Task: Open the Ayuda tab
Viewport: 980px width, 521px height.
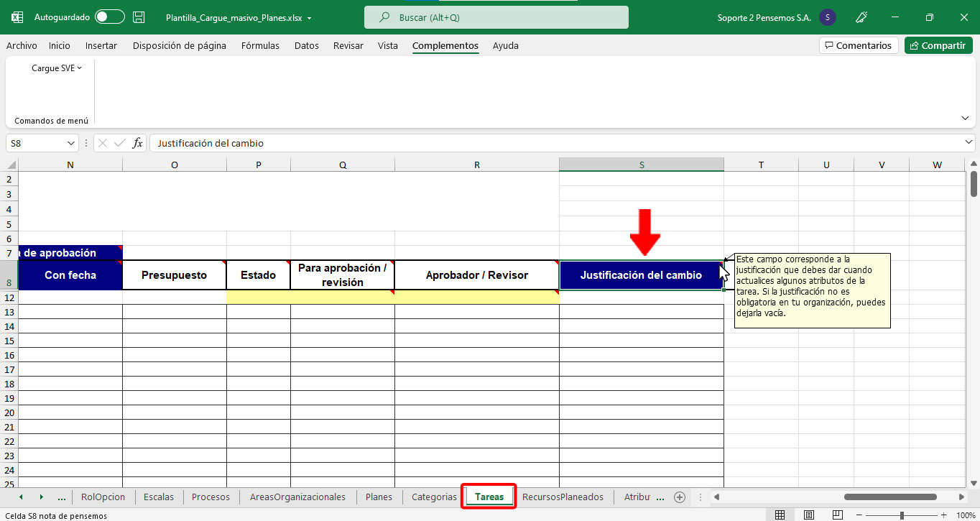Action: click(506, 45)
